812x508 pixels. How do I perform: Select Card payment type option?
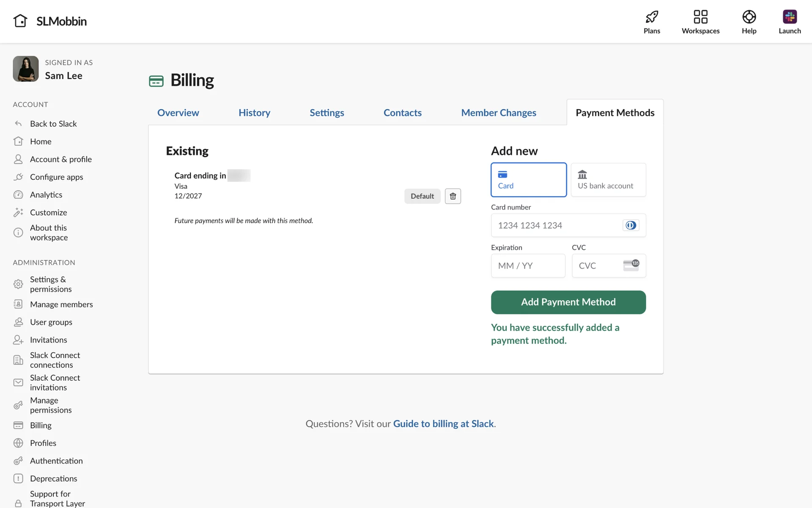(x=528, y=180)
